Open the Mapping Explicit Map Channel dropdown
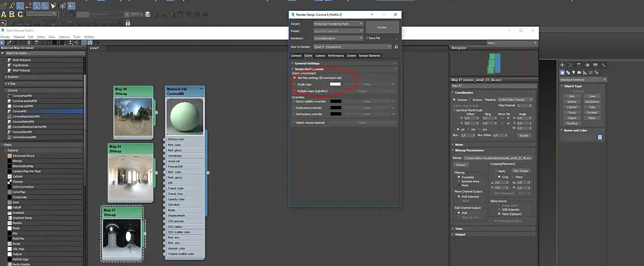The height and width of the screenshot is (266, 644). point(515,99)
